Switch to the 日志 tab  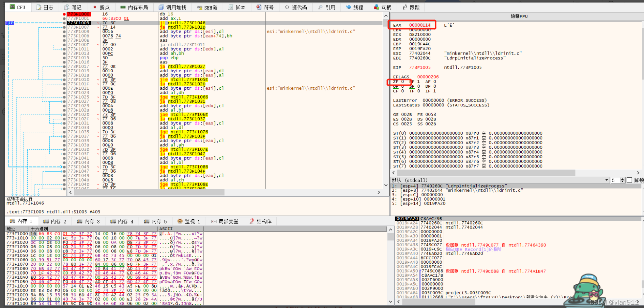pos(45,7)
